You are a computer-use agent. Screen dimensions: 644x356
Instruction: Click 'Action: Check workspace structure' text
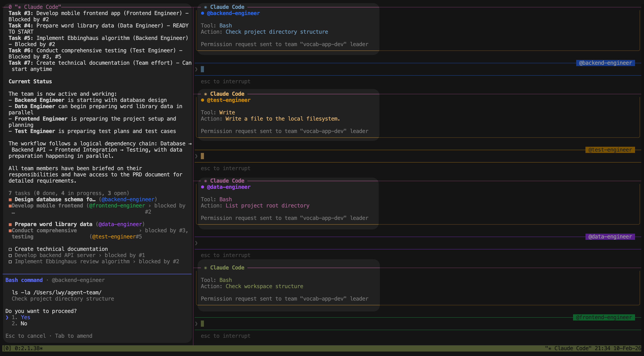point(252,286)
